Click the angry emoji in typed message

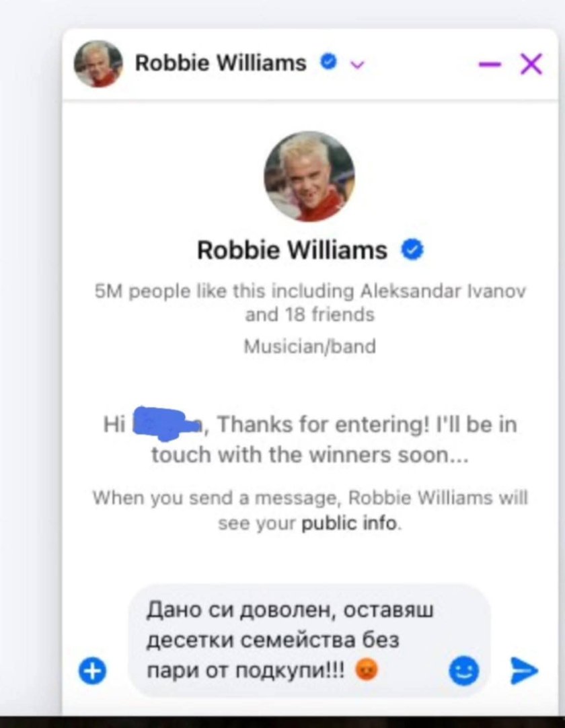click(367, 670)
